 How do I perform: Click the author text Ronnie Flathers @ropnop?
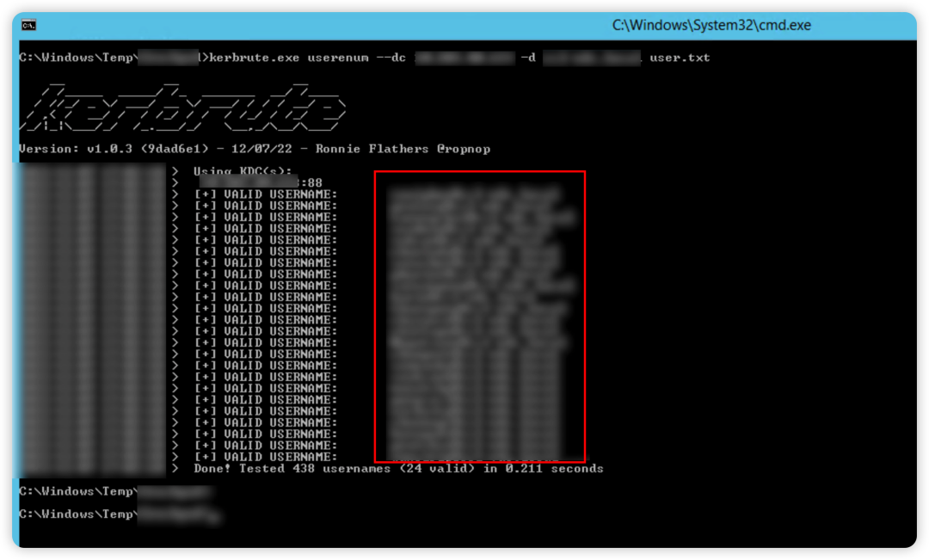point(403,149)
